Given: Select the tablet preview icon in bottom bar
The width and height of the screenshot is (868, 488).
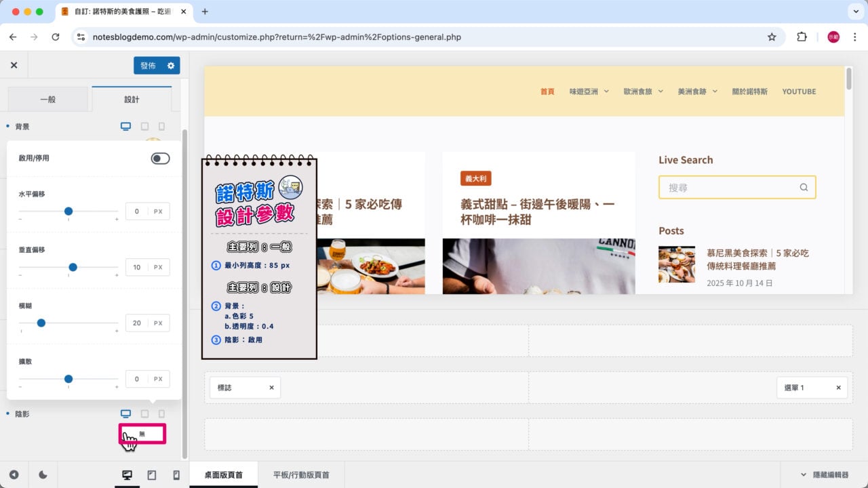Looking at the screenshot, I should click(151, 474).
